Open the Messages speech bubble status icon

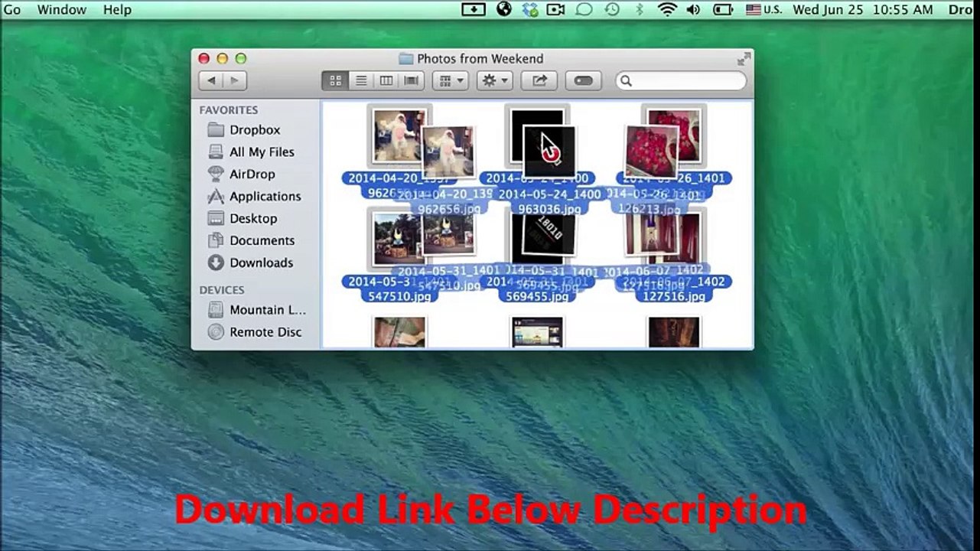pyautogui.click(x=584, y=10)
